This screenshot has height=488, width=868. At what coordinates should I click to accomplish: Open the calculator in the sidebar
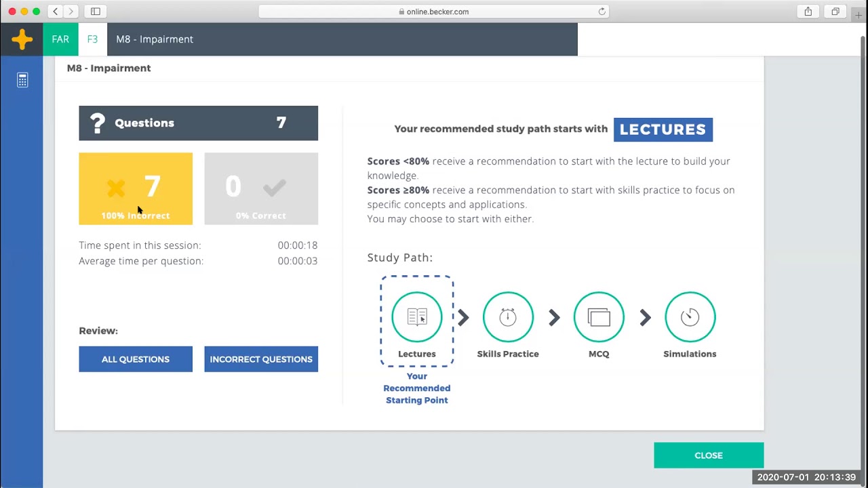pos(22,80)
